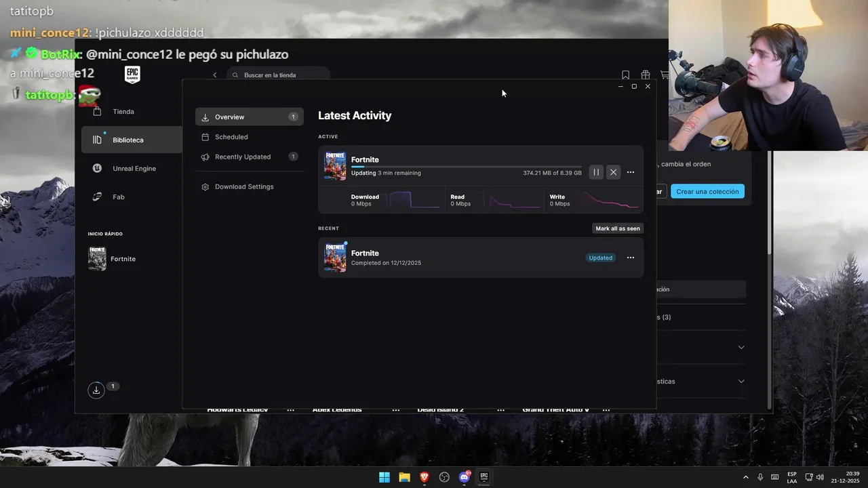Click the Latest Activity heading
Image resolution: width=868 pixels, height=488 pixels.
pyautogui.click(x=355, y=116)
